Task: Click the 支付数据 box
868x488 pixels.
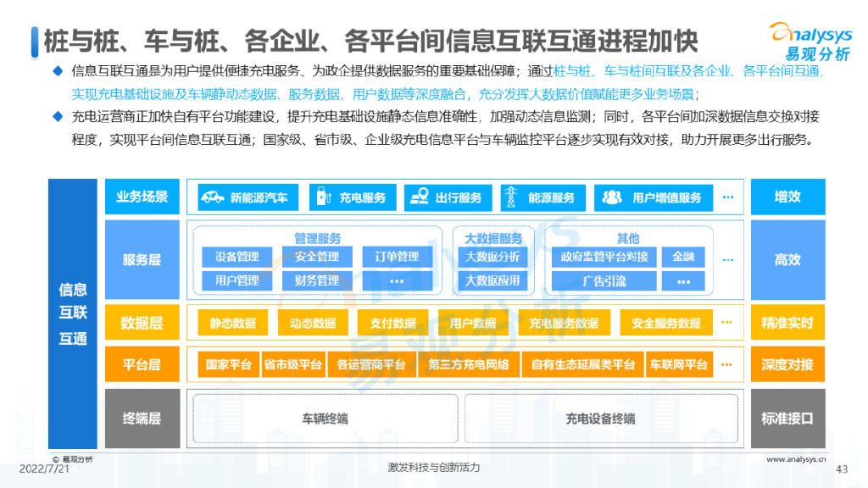Action: tap(393, 323)
